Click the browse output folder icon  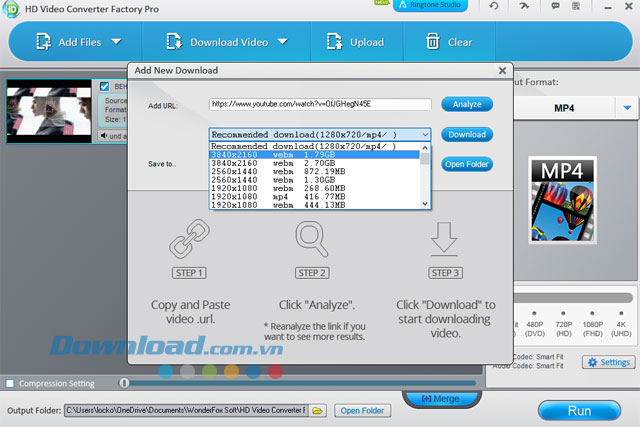(x=318, y=410)
